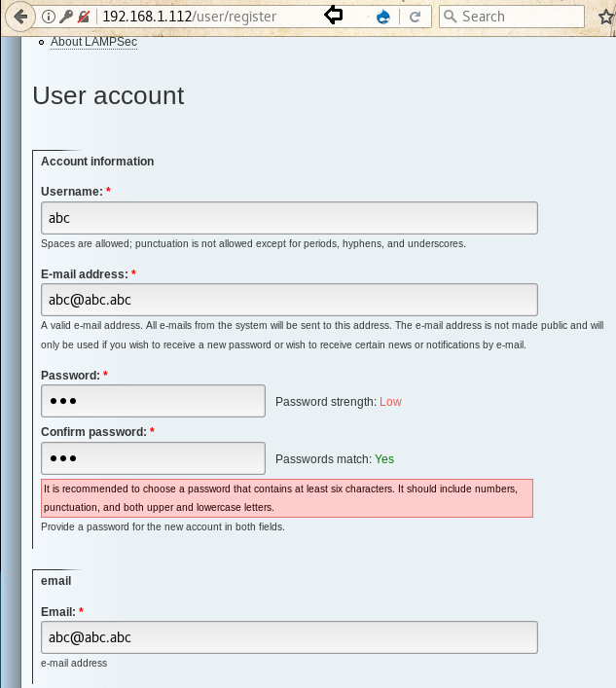Click into the Password field
Image resolution: width=616 pixels, height=688 pixels.
tap(153, 401)
